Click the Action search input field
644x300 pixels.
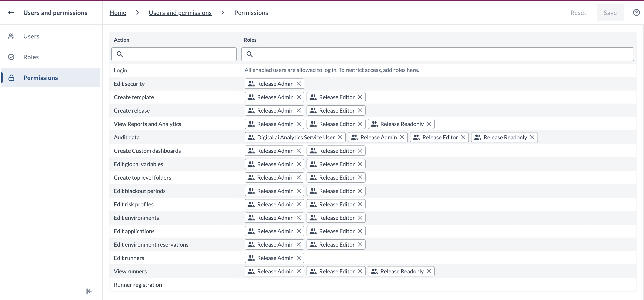coord(174,54)
